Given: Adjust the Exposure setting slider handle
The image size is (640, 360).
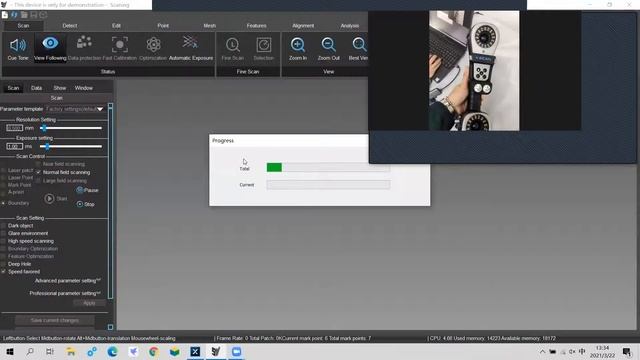Looking at the screenshot, I should coord(47,146).
